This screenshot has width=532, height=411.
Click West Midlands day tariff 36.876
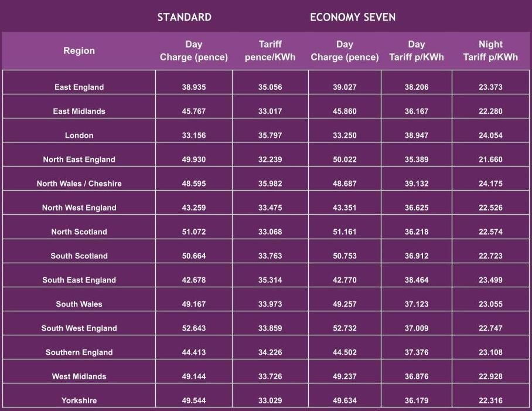coord(417,376)
